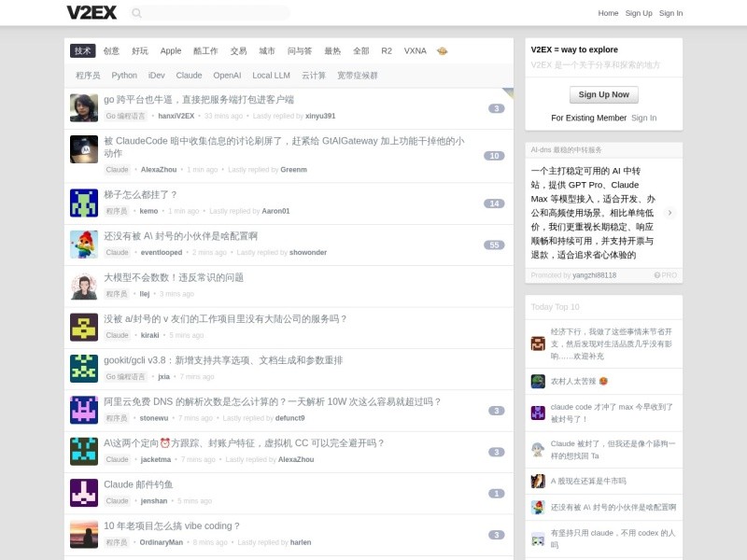Viewport: 747px width, 560px height.
Task: Click reply count 10 badge
Action: (494, 156)
